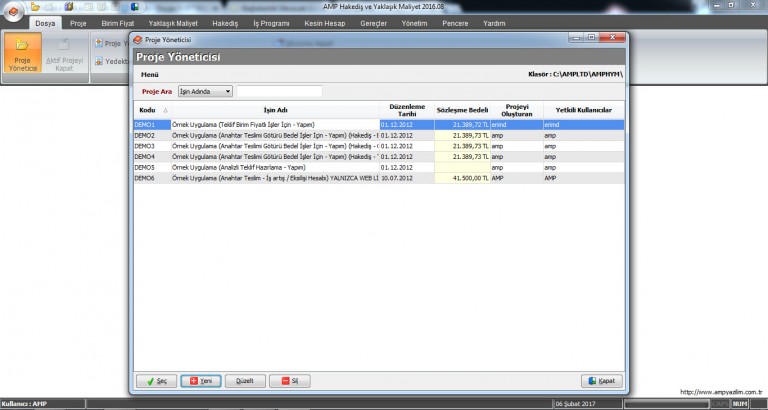Screen dimensions: 768x410
Task: Click the open folder quick access icon
Action: point(36,7)
